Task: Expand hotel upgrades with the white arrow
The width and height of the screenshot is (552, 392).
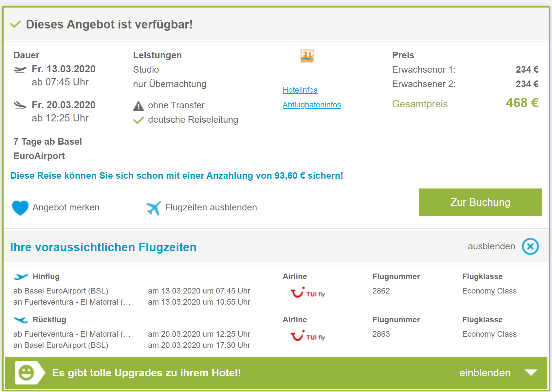Action: pyautogui.click(x=531, y=373)
